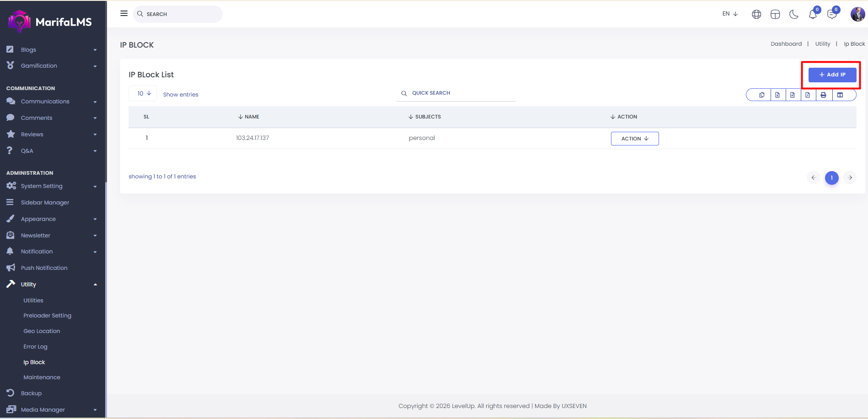Go to Dashboard via breadcrumb link
868x419 pixels.
pos(786,44)
